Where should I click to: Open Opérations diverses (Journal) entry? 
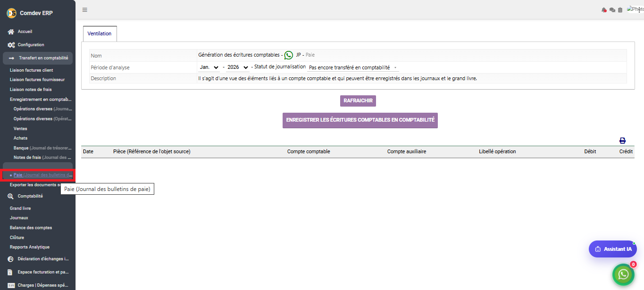(43, 109)
